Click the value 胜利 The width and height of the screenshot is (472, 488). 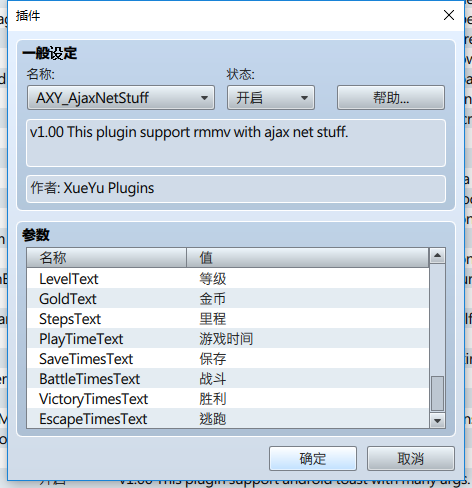(x=213, y=399)
